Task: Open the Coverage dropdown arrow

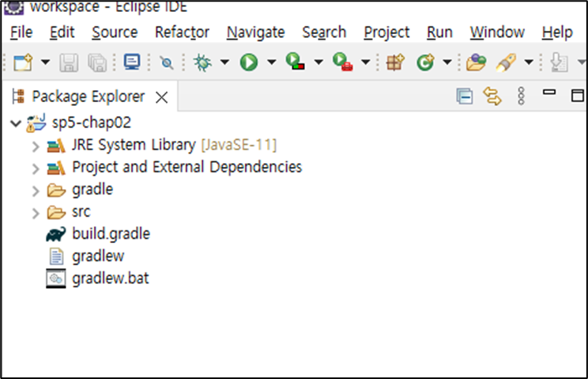Action: pyautogui.click(x=318, y=63)
